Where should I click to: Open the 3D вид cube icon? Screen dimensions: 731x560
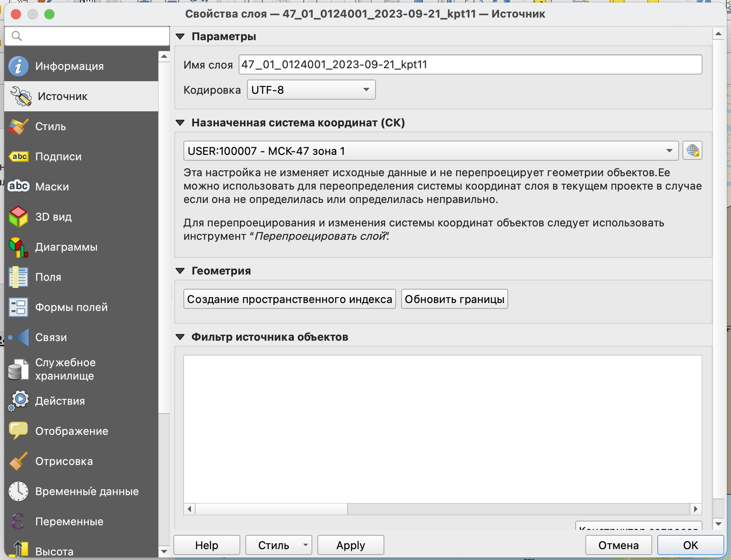tap(18, 217)
